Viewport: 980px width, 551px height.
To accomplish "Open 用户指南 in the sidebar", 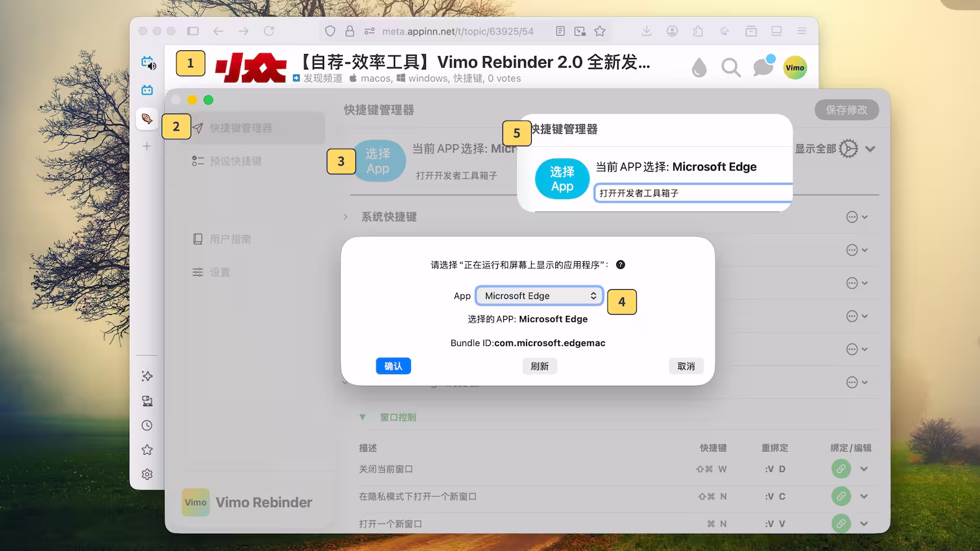I will coord(230,240).
